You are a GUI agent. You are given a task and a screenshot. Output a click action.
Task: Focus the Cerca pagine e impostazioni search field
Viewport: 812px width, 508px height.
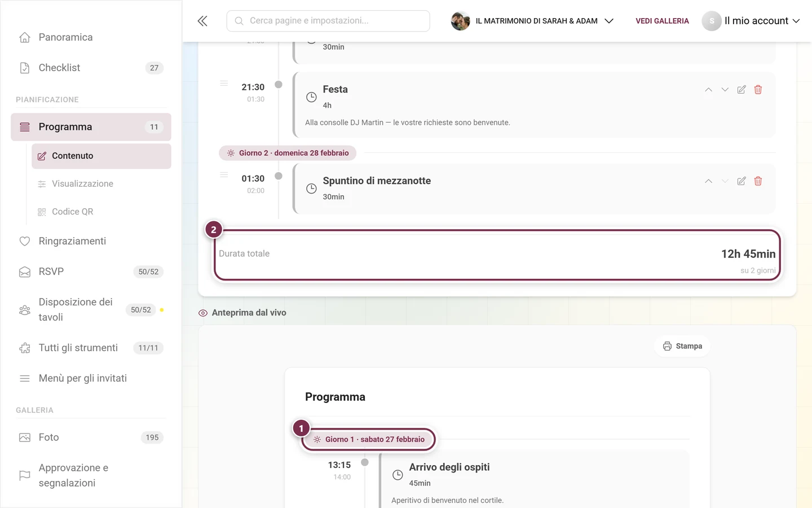(328, 21)
